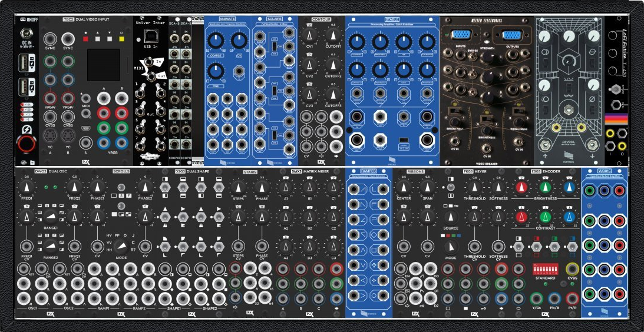Screen dimensions: 644x332
Task: Adjust the ANIMATE FINE knob
Action: (216, 71)
